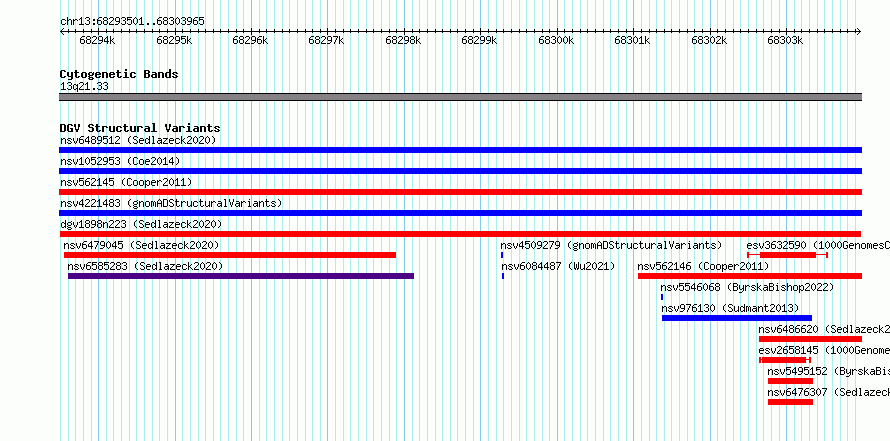890x441 pixels.
Task: Click nsv4509279 (gnomADStructuralVariants) label
Action: click(611, 245)
